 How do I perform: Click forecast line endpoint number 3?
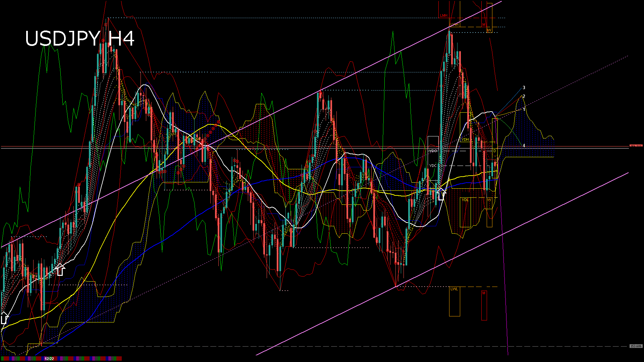pyautogui.click(x=524, y=88)
